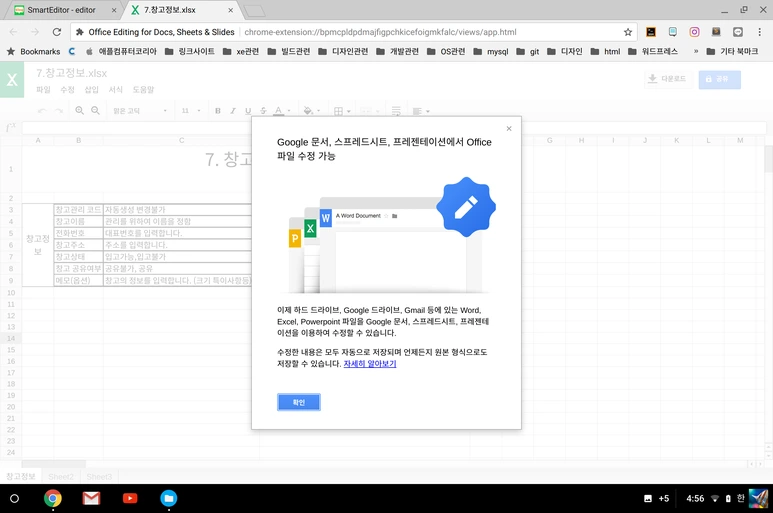Switch to the Sheet3 tab
773x513 pixels.
pyautogui.click(x=99, y=477)
